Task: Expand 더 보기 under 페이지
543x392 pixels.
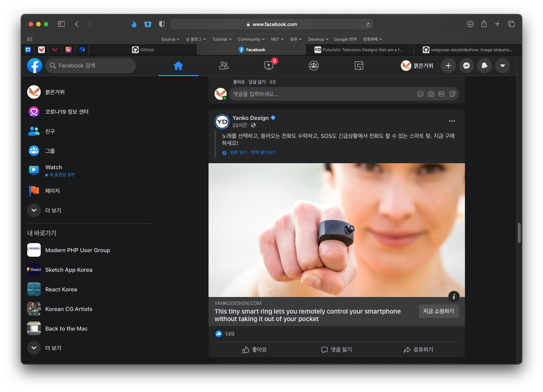Action: pos(89,210)
